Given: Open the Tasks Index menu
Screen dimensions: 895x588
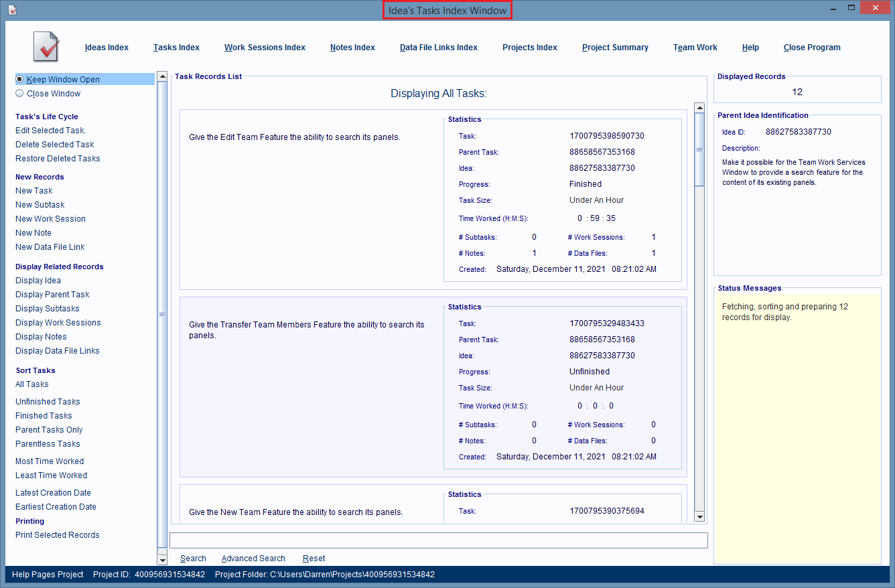Looking at the screenshot, I should (176, 48).
